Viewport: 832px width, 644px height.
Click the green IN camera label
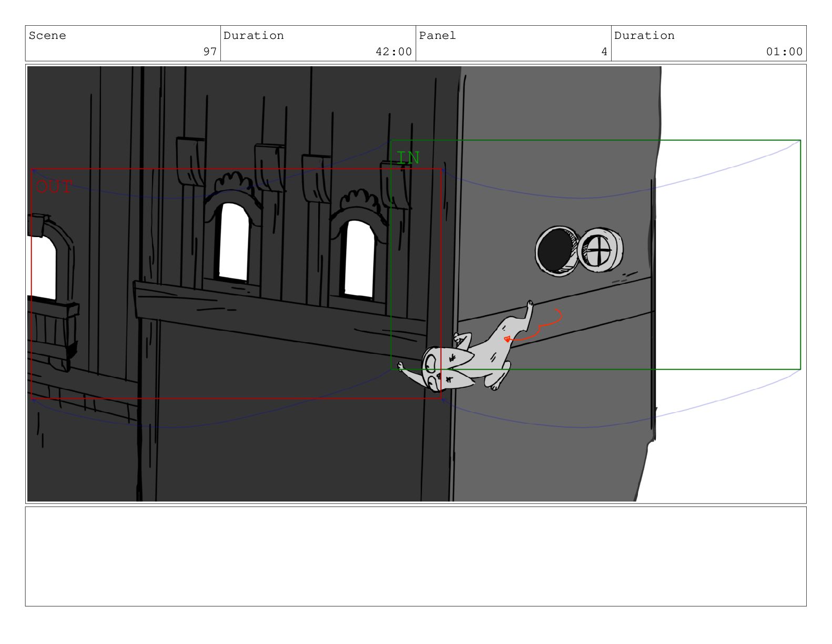408,158
